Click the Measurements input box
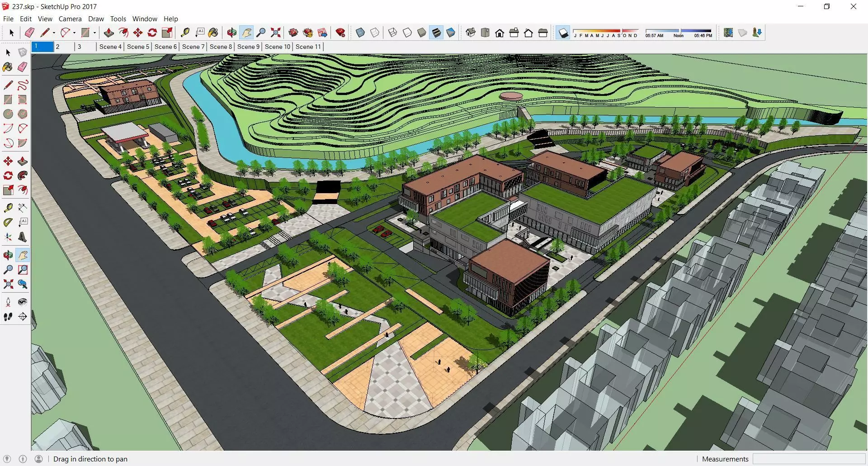Image resolution: width=868 pixels, height=466 pixels. 809,459
